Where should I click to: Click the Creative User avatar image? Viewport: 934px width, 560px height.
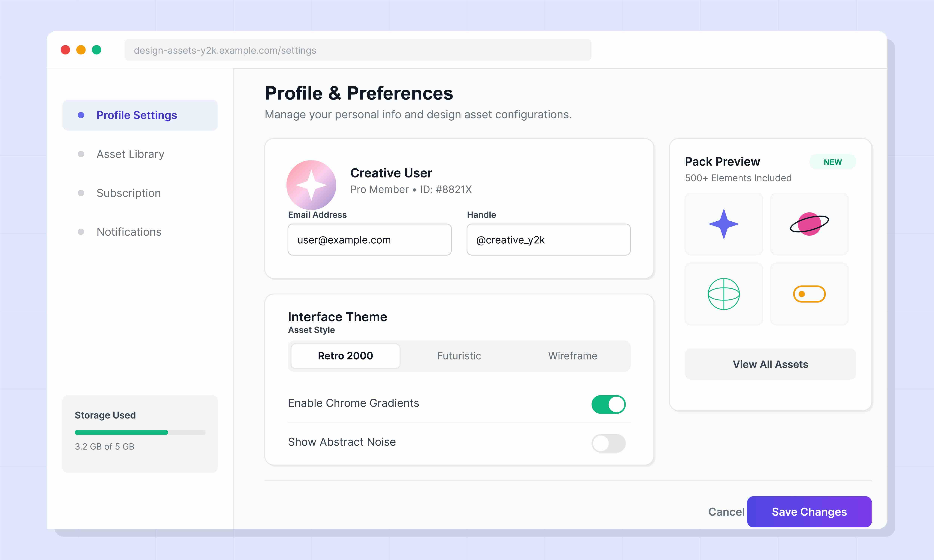(311, 185)
